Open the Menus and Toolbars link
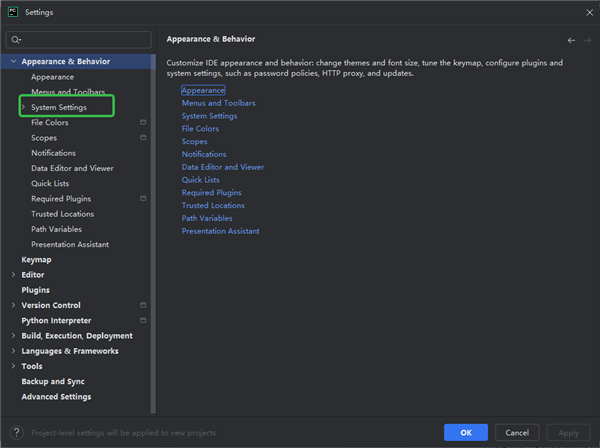Screen dimensions: 600x448 218,103
